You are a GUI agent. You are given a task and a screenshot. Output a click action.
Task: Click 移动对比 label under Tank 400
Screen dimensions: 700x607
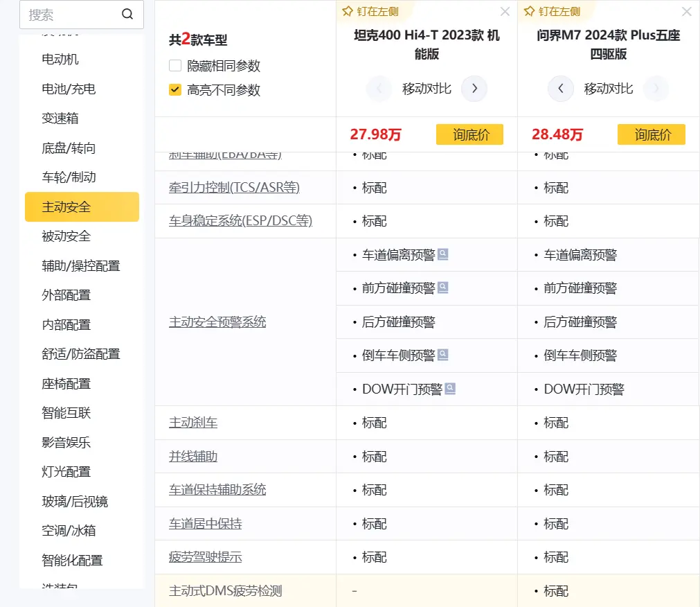(x=427, y=89)
